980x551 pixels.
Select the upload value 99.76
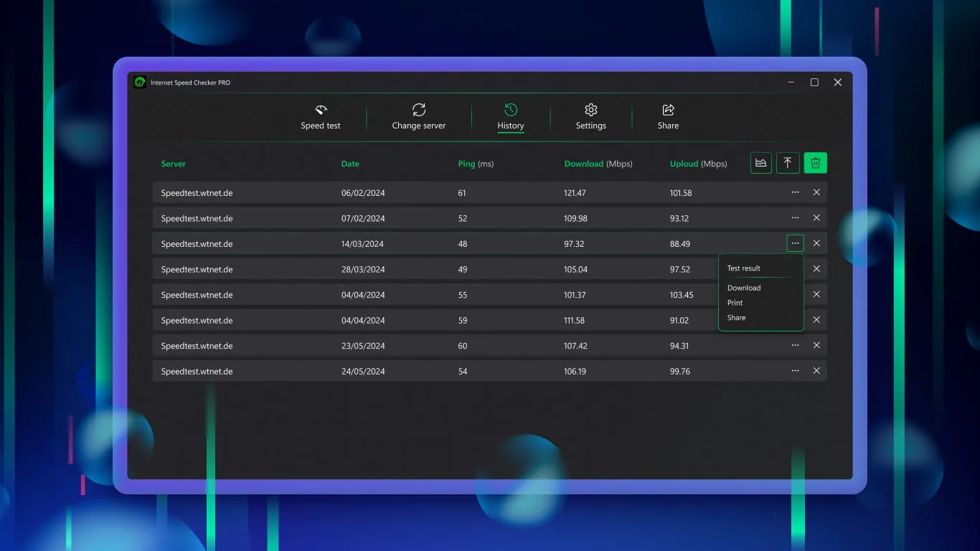(680, 372)
